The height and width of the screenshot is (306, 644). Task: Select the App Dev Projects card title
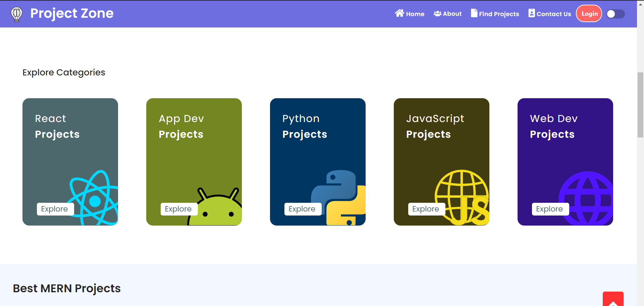(x=181, y=126)
